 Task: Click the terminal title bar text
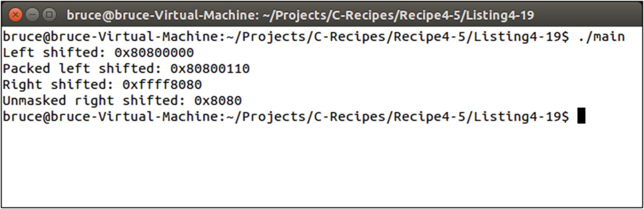[300, 15]
